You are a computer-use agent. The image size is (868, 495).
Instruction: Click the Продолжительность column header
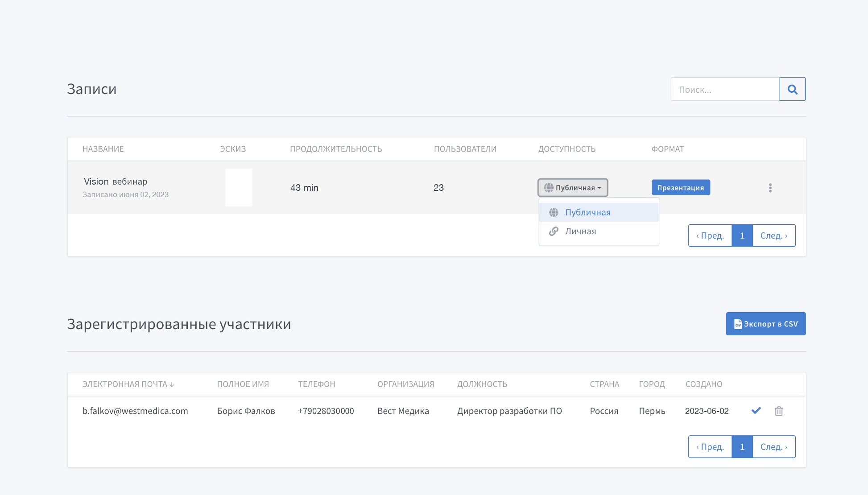(336, 149)
